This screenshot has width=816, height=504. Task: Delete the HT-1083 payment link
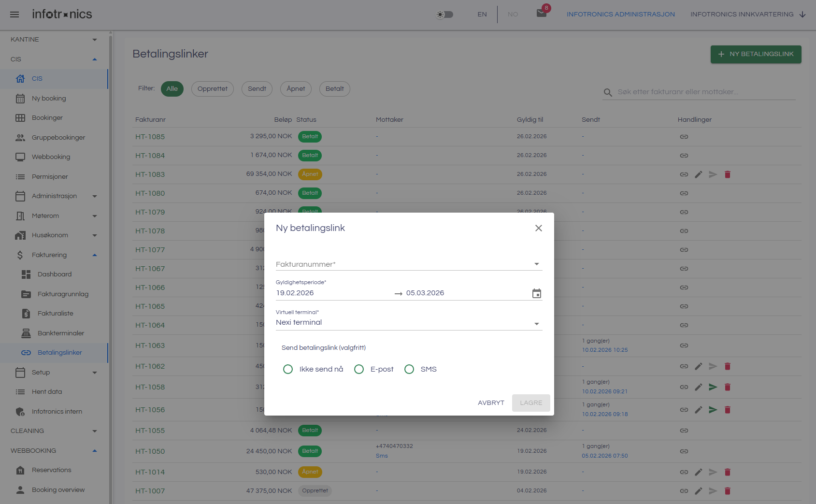coord(728,174)
